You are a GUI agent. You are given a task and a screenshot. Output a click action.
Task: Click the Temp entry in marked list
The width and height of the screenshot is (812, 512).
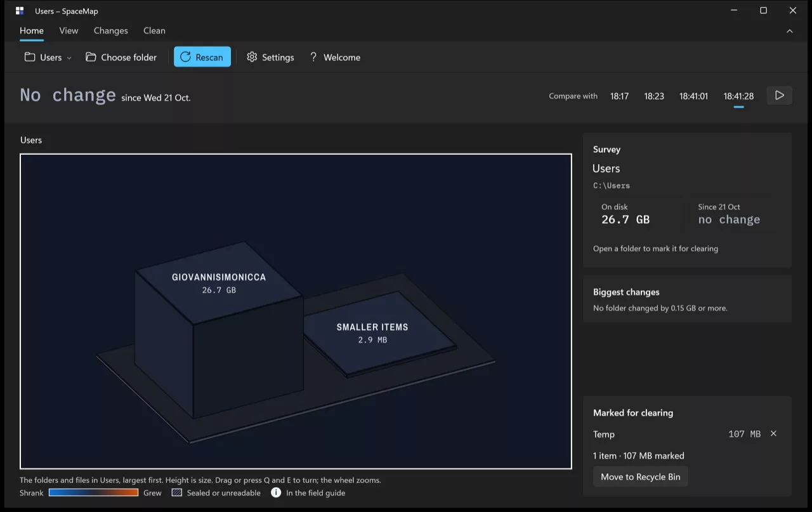click(604, 434)
